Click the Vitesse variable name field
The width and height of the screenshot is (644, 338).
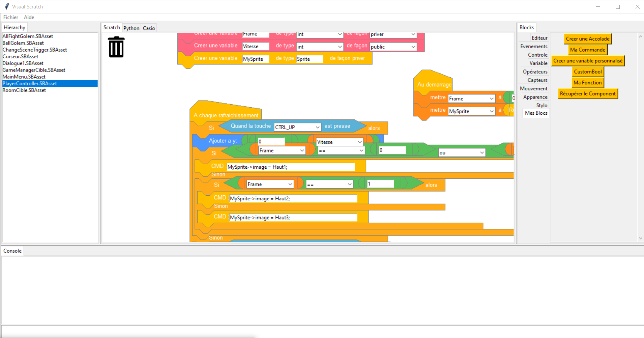point(256,47)
